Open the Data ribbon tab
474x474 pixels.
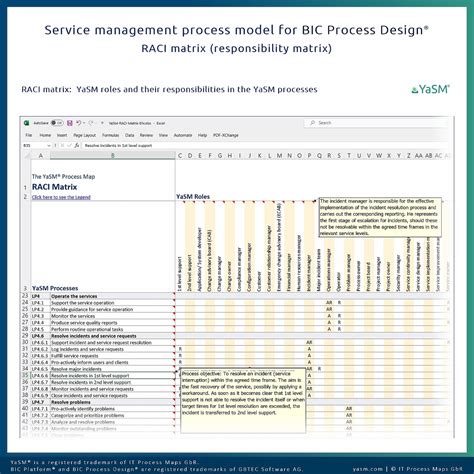point(129,135)
